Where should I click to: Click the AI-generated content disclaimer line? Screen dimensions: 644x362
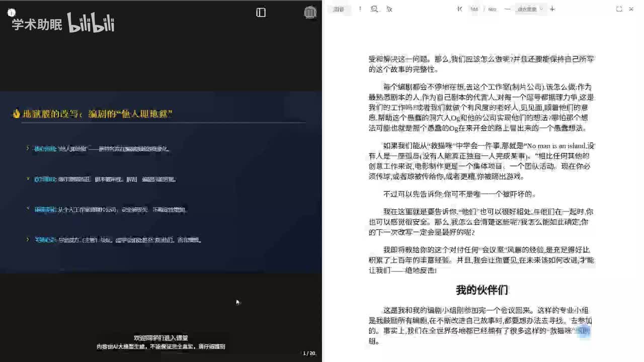coord(161,346)
